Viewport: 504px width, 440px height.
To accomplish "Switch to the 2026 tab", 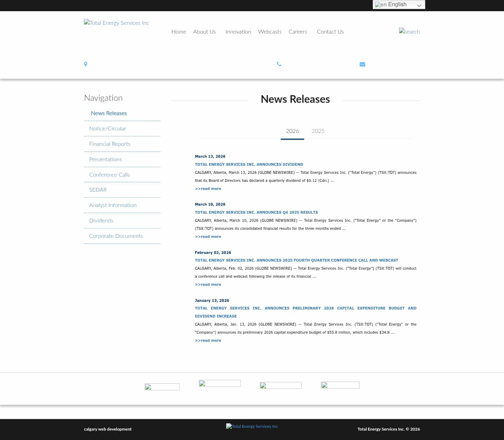I will tap(292, 131).
